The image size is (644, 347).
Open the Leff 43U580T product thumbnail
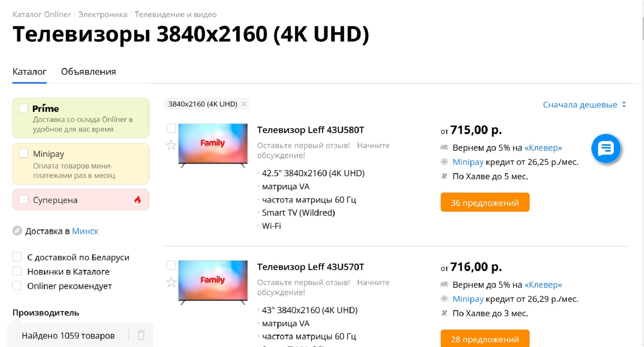coord(213,145)
